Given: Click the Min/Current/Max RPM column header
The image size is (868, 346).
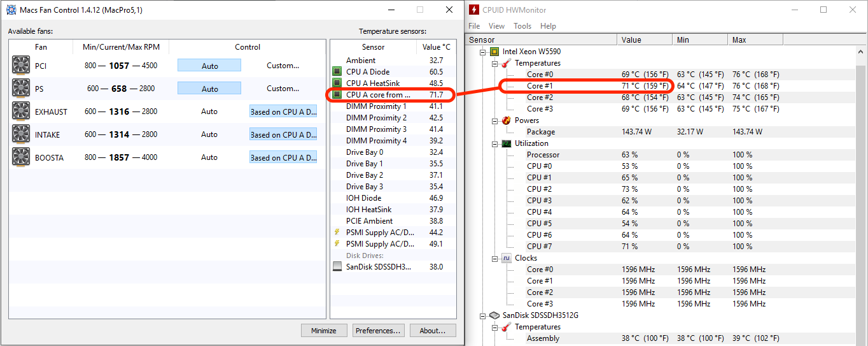Looking at the screenshot, I should [x=121, y=47].
